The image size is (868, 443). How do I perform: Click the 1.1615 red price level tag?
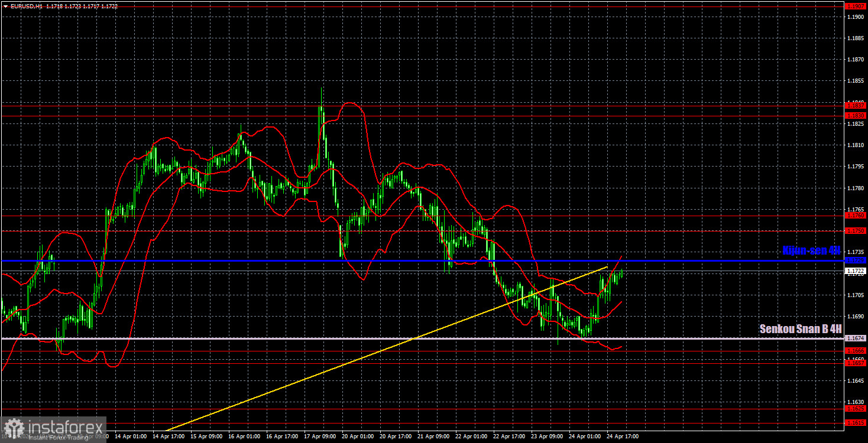coord(856,423)
